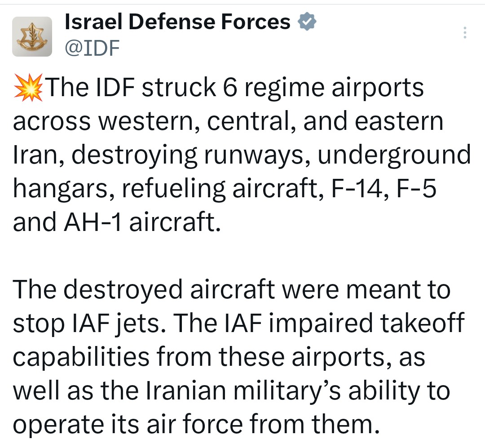
Task: Click the header row of the tweet
Action: pos(180,34)
